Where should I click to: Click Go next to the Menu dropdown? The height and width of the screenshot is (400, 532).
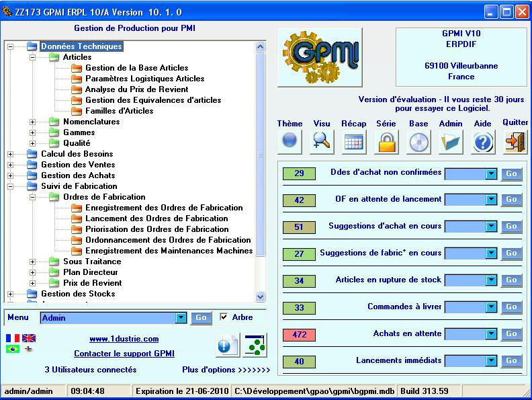201,318
